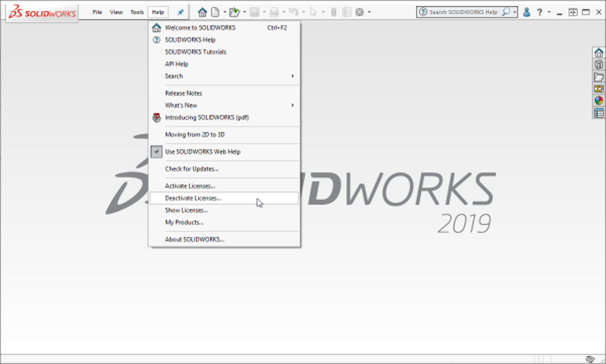Choose Check for Updates
This screenshot has height=364, width=606.
[224, 168]
